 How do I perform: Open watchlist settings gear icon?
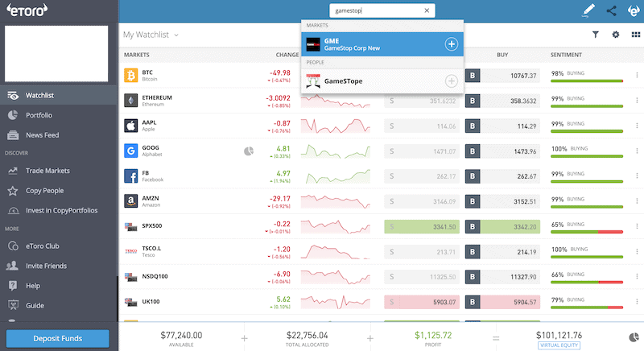pyautogui.click(x=615, y=35)
